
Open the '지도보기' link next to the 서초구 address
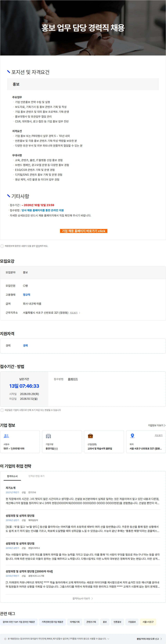click(x=73, y=313)
